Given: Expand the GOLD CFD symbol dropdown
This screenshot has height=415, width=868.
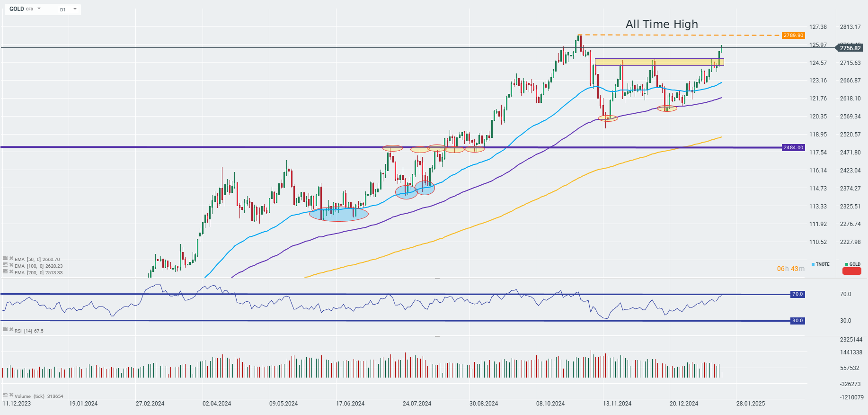Looking at the screenshot, I should pyautogui.click(x=39, y=9).
